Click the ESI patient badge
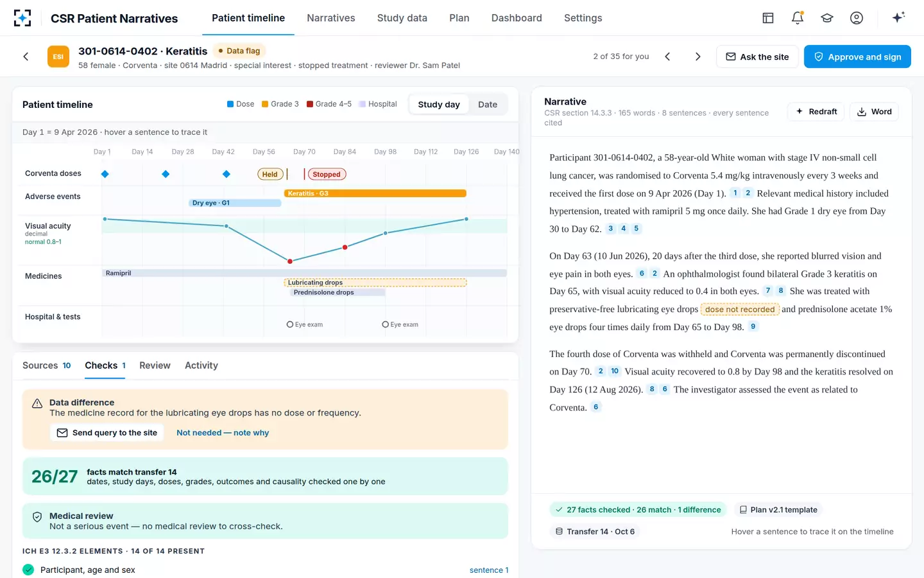924x578 pixels. tap(58, 57)
